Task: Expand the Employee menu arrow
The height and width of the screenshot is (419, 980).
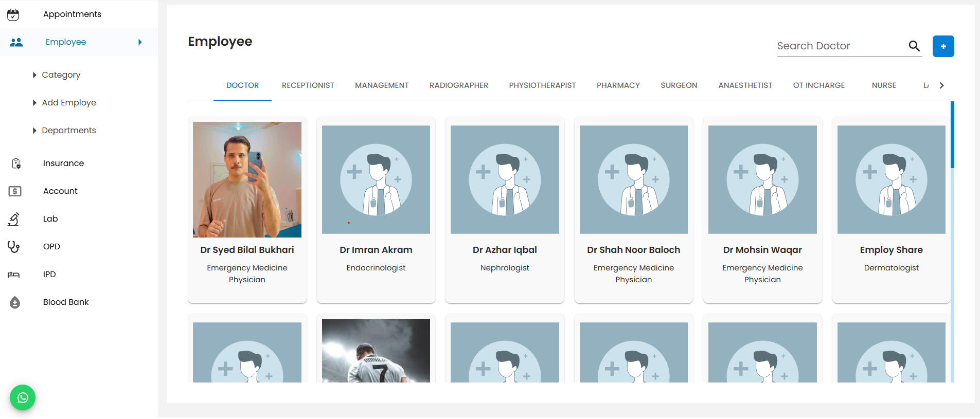Action: [x=140, y=42]
